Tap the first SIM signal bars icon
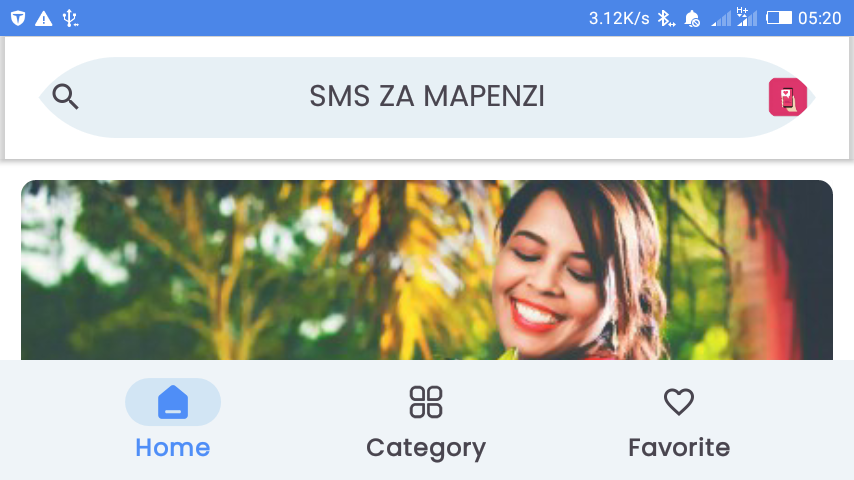Image resolution: width=854 pixels, height=480 pixels. pyautogui.click(x=721, y=19)
